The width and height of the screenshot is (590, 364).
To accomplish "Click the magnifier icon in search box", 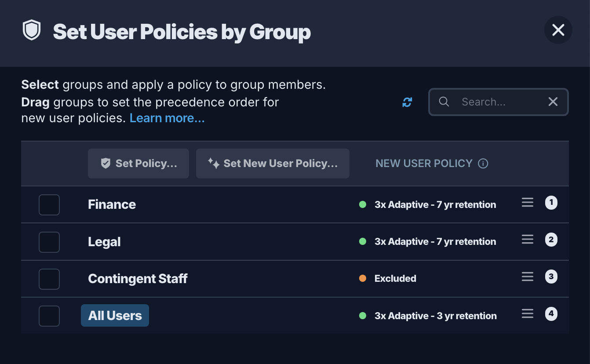I will pos(444,102).
